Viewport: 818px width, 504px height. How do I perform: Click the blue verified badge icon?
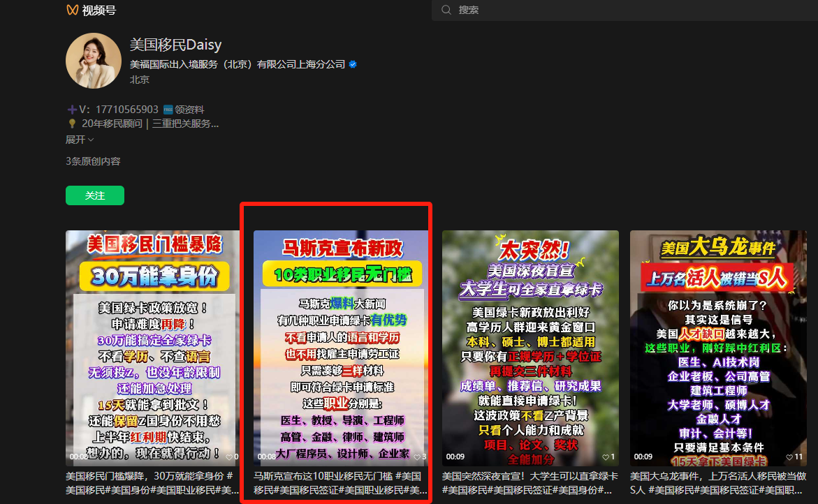pos(353,64)
